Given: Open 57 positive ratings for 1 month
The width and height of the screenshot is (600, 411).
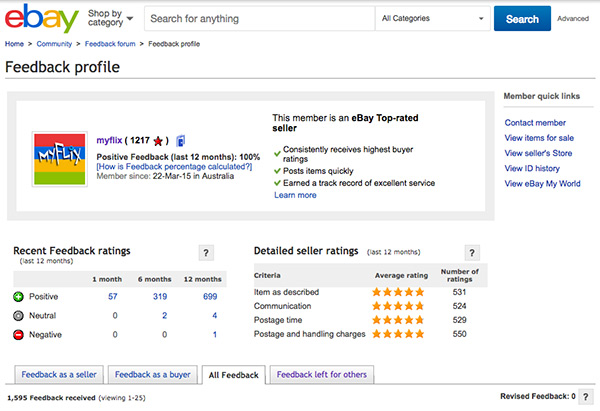Looking at the screenshot, I should click(x=112, y=297).
